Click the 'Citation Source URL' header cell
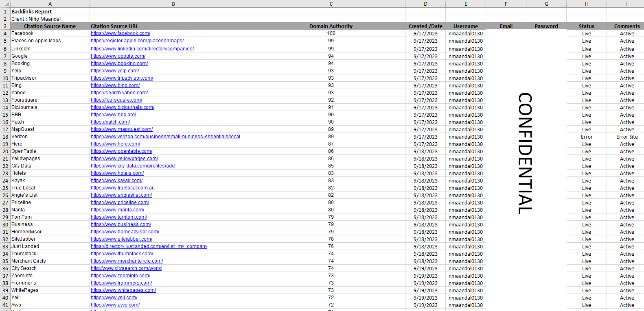 coord(173,26)
